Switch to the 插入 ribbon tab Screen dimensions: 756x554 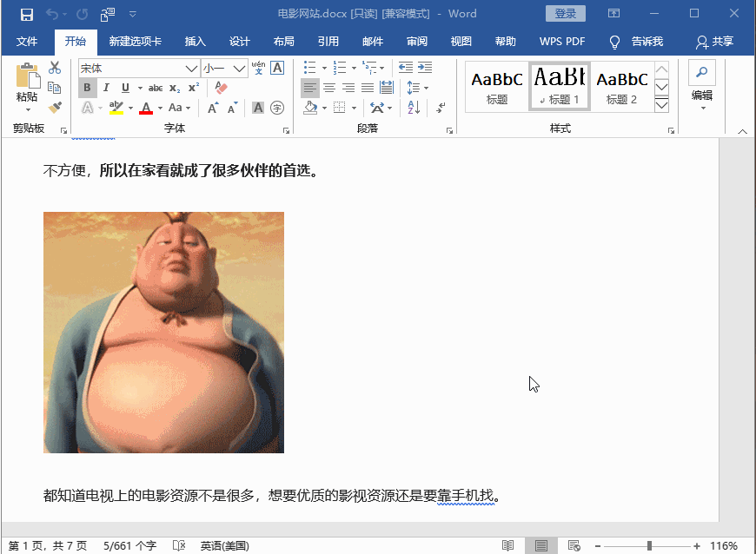195,42
